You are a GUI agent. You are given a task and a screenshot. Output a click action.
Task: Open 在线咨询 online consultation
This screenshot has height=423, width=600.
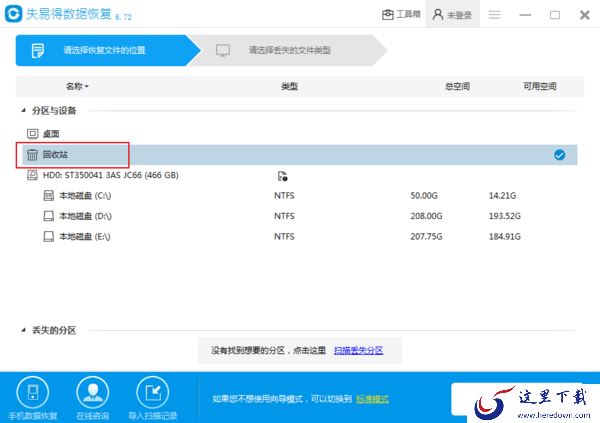[x=93, y=399]
